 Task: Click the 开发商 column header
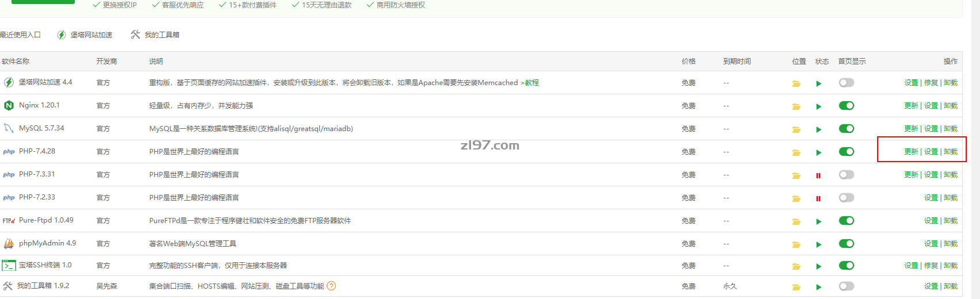pos(106,62)
